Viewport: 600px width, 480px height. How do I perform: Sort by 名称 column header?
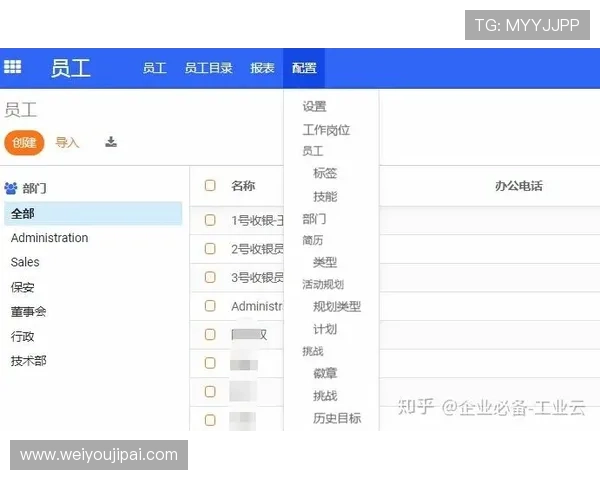click(x=243, y=186)
